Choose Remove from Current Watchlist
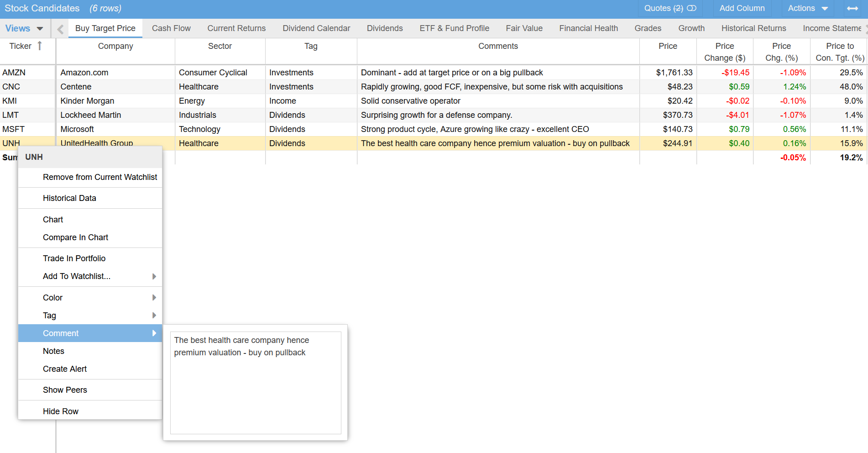The height and width of the screenshot is (453, 868). click(x=90, y=177)
